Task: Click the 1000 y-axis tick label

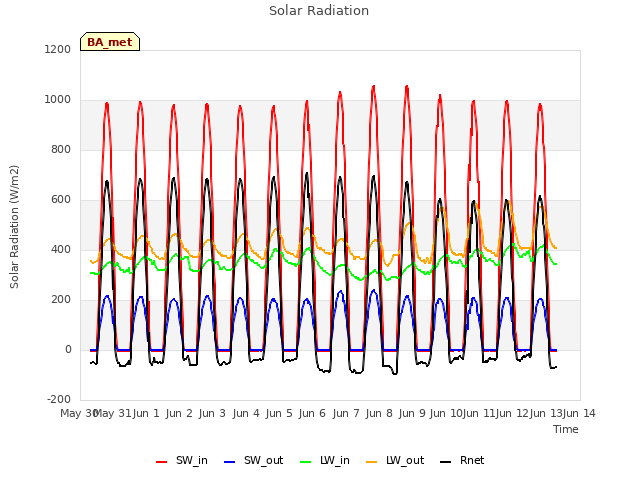Action: click(x=58, y=100)
